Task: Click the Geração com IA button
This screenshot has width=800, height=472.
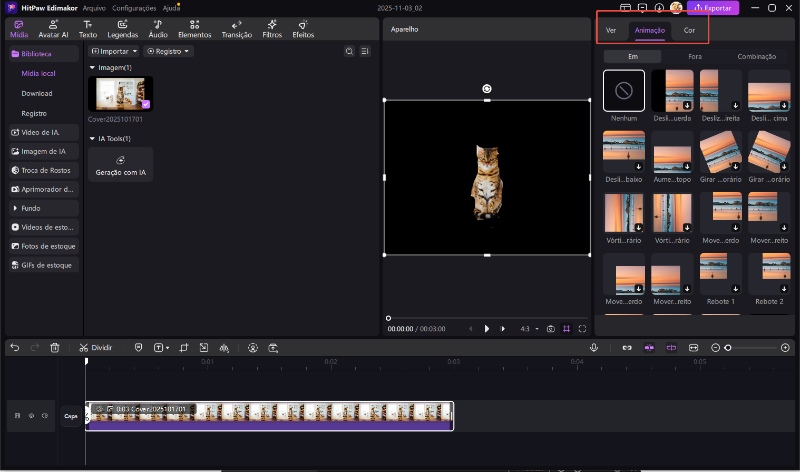Action: coord(121,164)
